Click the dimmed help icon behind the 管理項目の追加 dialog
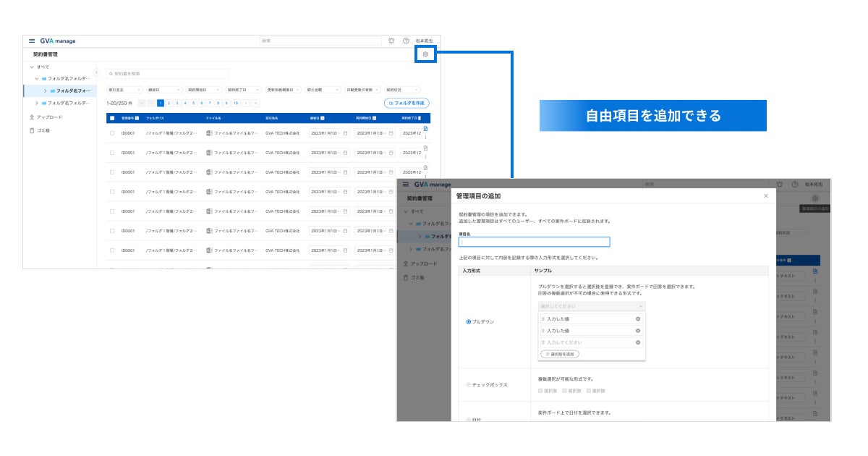This screenshot has height=456, width=868. coord(795,185)
